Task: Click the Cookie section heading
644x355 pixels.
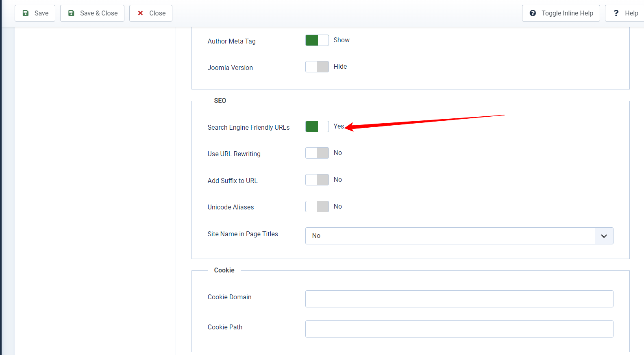Action: click(224, 270)
